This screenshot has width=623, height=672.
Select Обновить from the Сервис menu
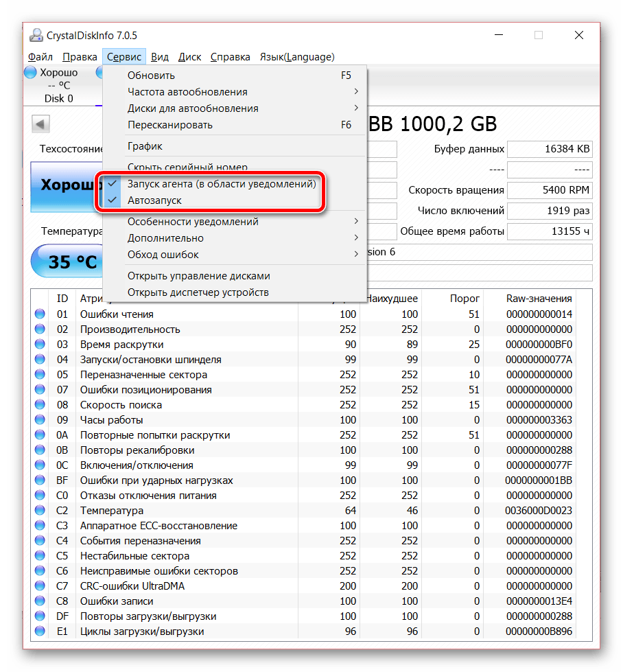pyautogui.click(x=151, y=76)
